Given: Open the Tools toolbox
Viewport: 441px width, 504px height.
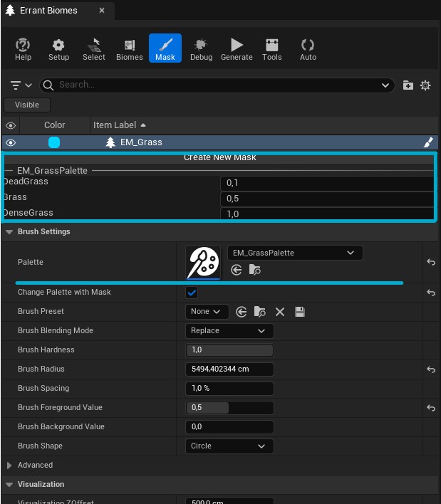Looking at the screenshot, I should pyautogui.click(x=272, y=49).
